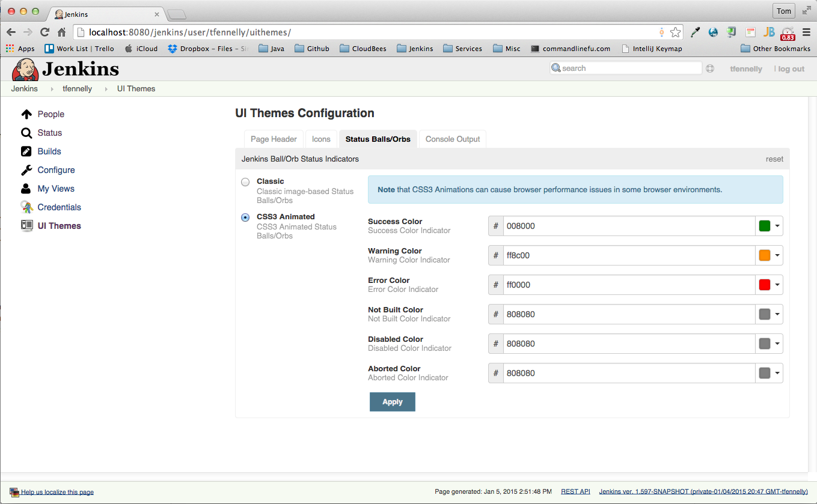Open the CloudBees bookmarks folder
817x504 pixels.
click(363, 49)
